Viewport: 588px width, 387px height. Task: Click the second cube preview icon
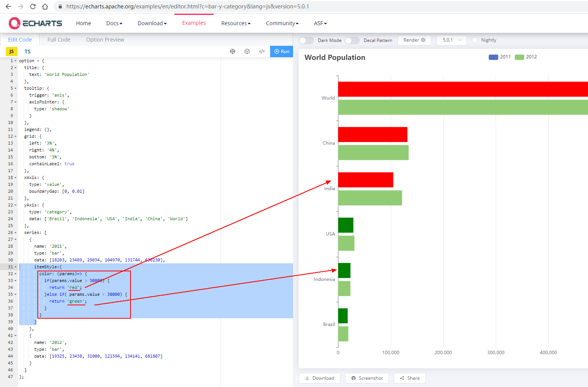(247, 51)
